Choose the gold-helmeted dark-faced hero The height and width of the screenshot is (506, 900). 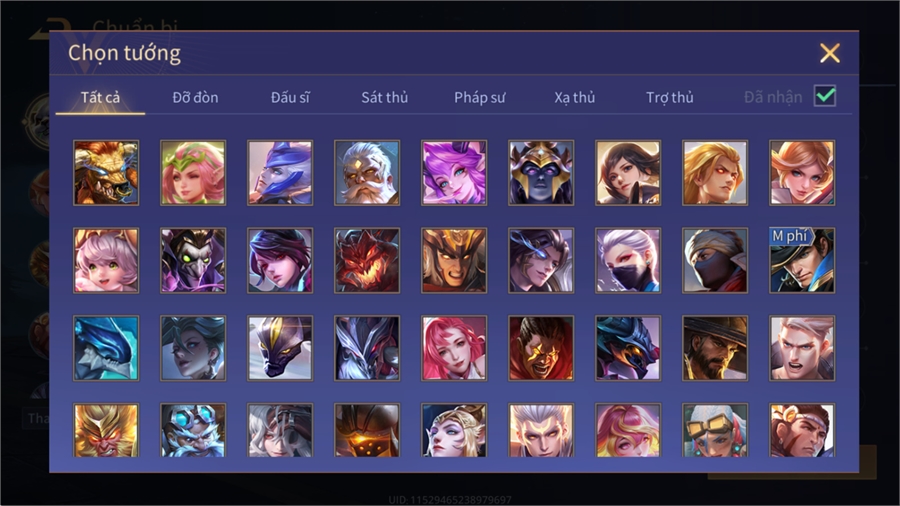point(541,173)
